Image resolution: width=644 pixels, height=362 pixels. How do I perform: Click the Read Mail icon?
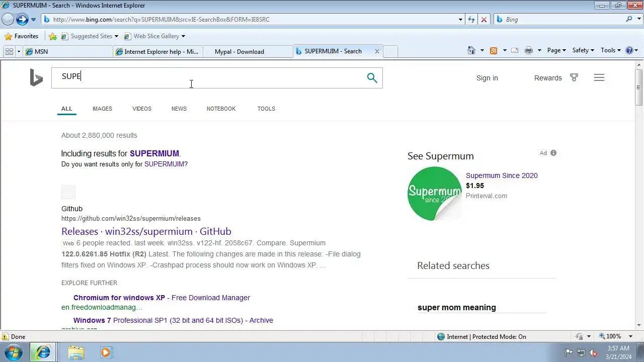[x=515, y=50]
